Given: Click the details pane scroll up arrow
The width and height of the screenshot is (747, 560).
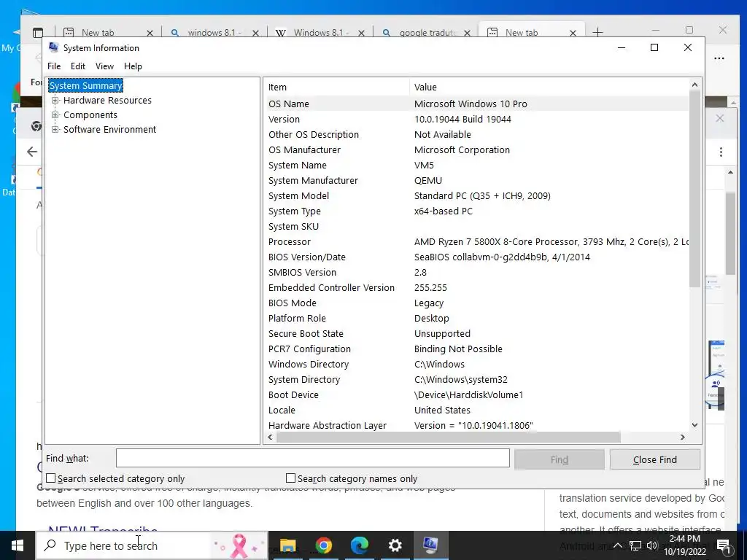Looking at the screenshot, I should [694, 85].
